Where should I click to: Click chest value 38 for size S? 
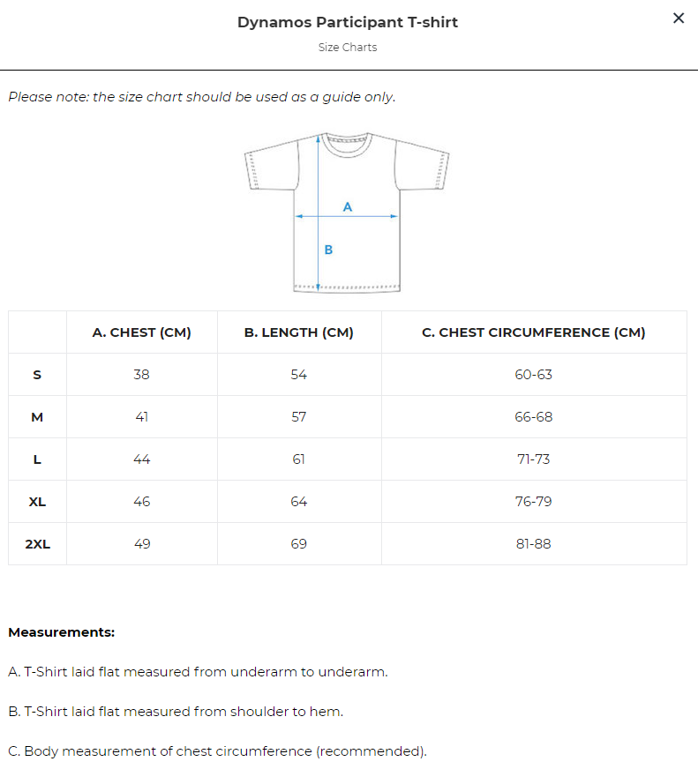pyautogui.click(x=142, y=375)
